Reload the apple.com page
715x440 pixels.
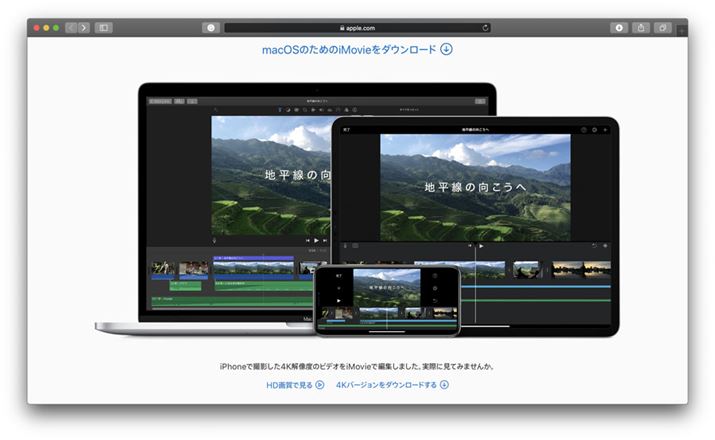coord(485,28)
